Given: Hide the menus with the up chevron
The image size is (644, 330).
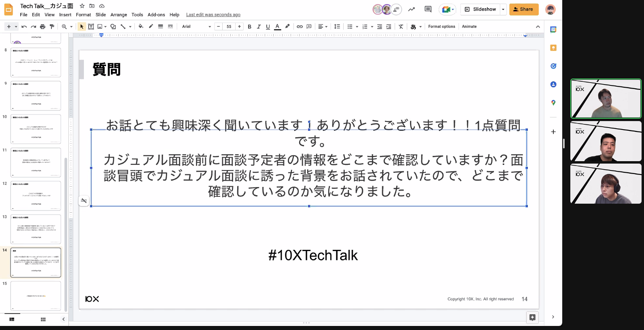Looking at the screenshot, I should tap(538, 27).
